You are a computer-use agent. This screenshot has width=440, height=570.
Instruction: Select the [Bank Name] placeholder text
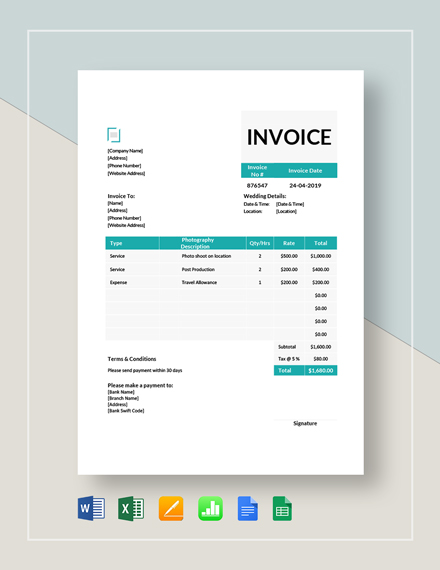coord(121,392)
